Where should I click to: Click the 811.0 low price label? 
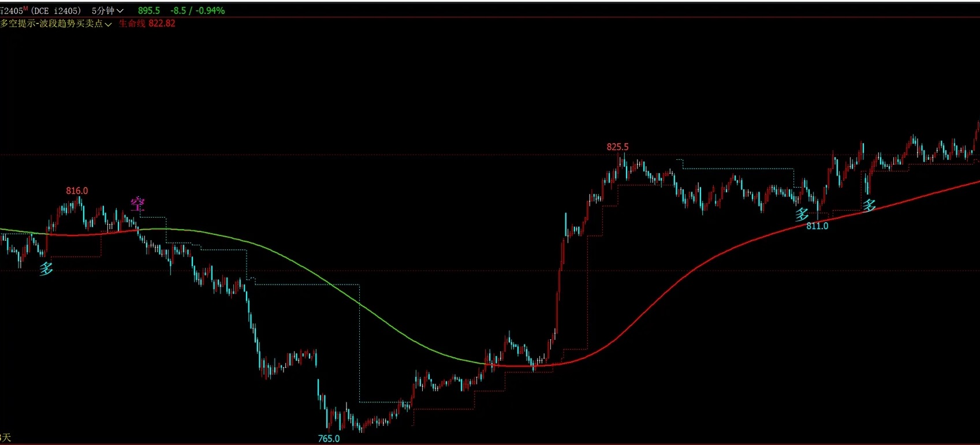click(x=817, y=226)
